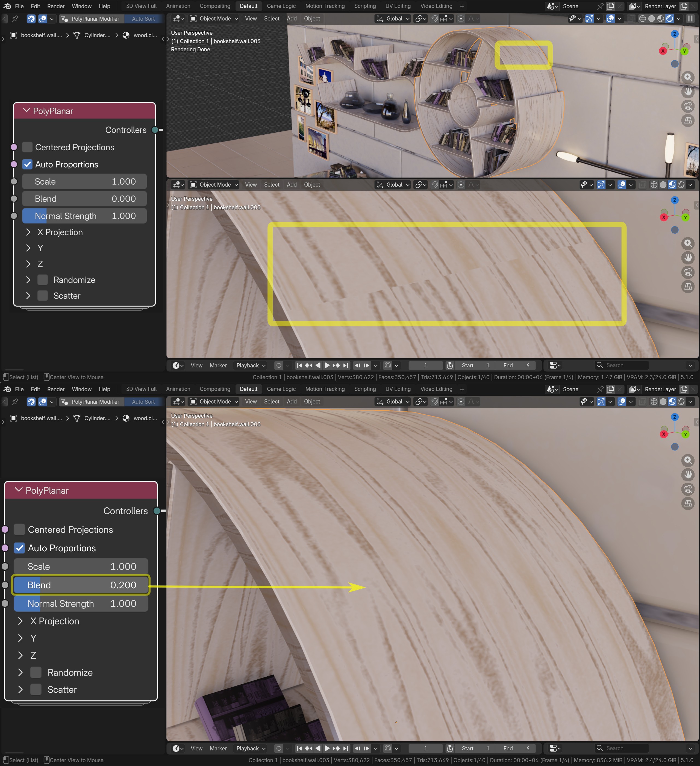This screenshot has height=766, width=700.
Task: Play animation in the upper window's timeline
Action: click(327, 366)
